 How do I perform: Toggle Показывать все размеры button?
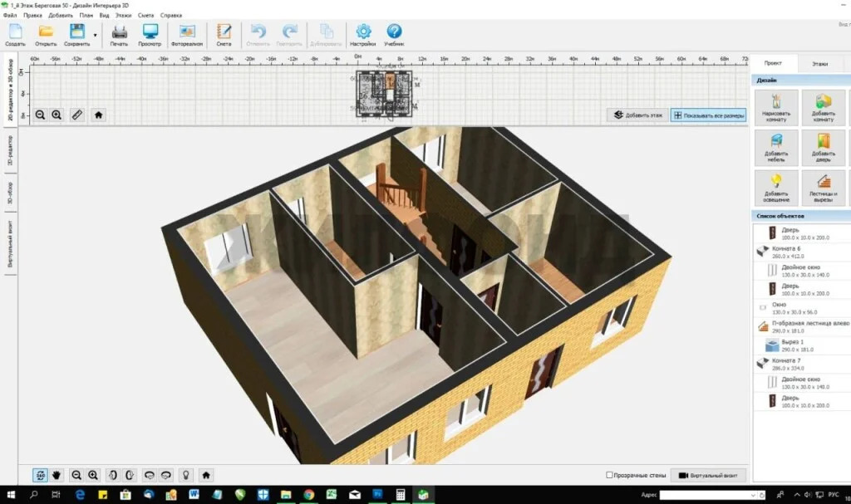(x=709, y=115)
